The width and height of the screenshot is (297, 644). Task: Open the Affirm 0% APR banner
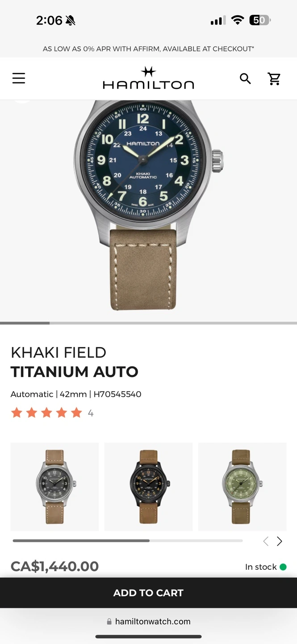(x=148, y=49)
